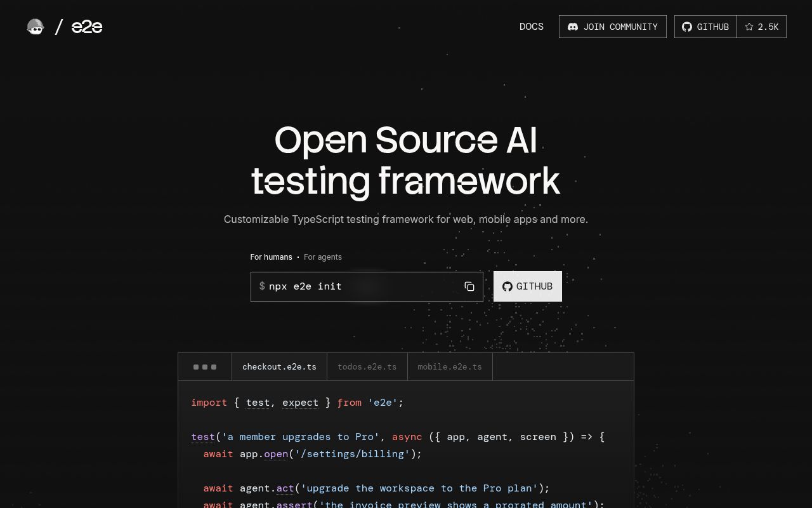Click the star icon beside 2.5K

(x=749, y=27)
